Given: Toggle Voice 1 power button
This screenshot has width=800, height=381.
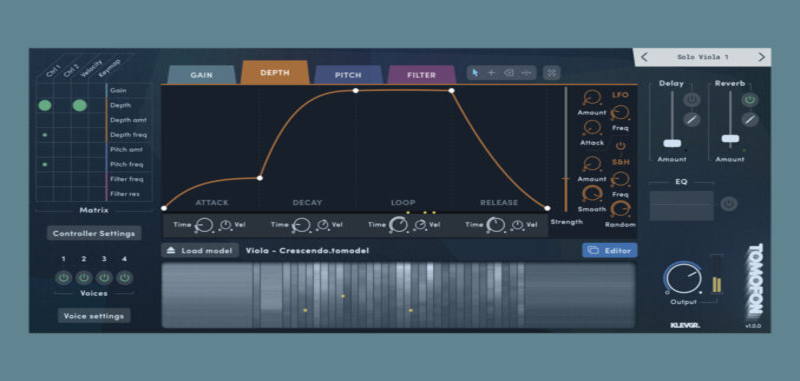Looking at the screenshot, I should pos(63,278).
